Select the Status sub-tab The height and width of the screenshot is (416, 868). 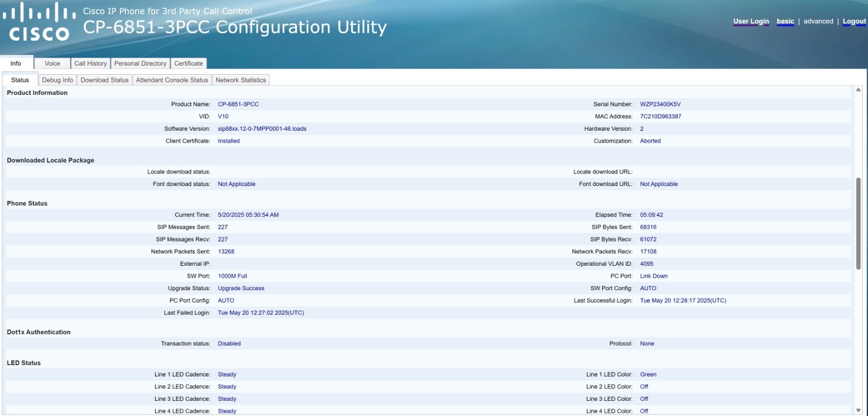(20, 80)
